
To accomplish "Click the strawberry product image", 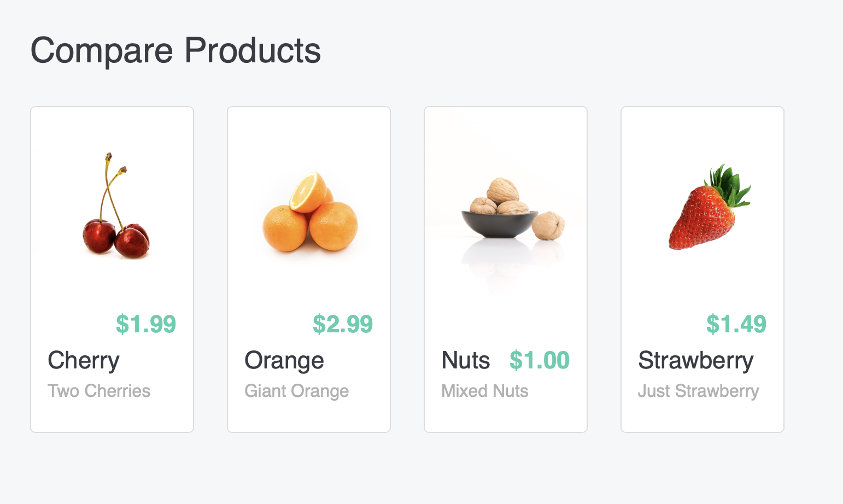I will point(709,207).
